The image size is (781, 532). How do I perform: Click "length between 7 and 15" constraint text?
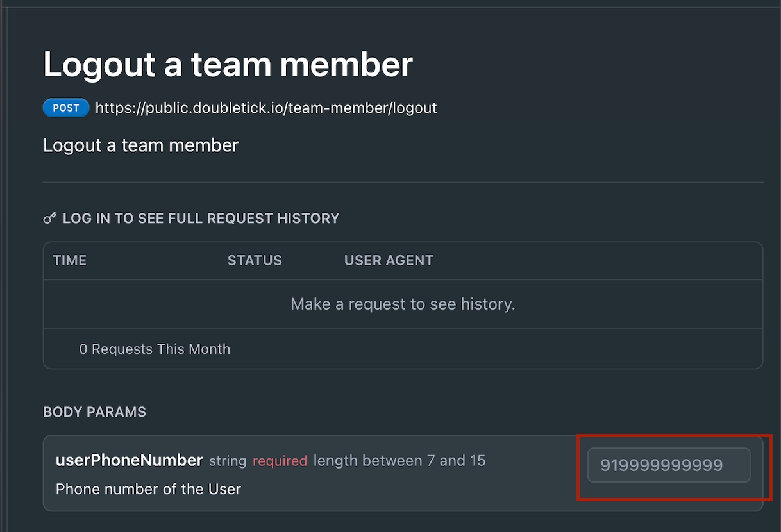[399, 461]
